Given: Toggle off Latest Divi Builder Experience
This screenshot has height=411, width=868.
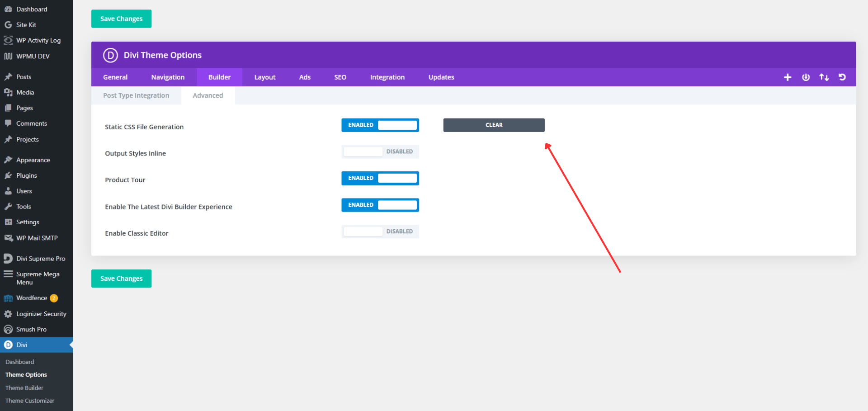Looking at the screenshot, I should tap(380, 205).
